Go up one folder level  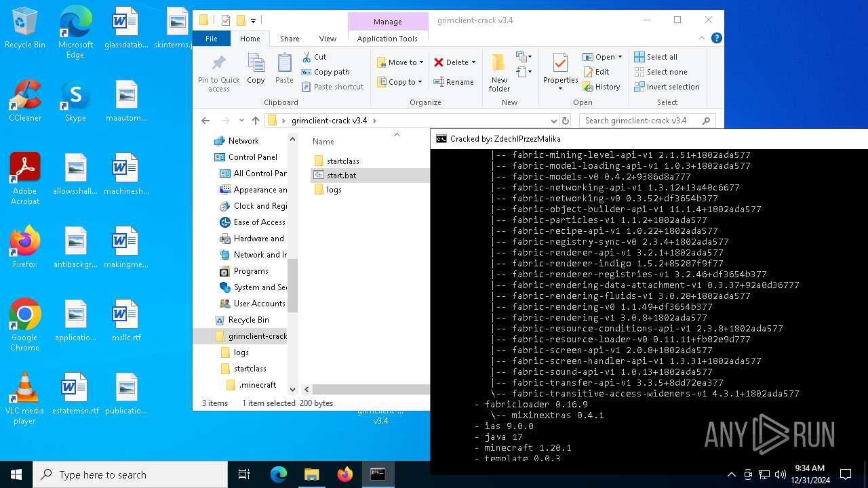point(256,121)
